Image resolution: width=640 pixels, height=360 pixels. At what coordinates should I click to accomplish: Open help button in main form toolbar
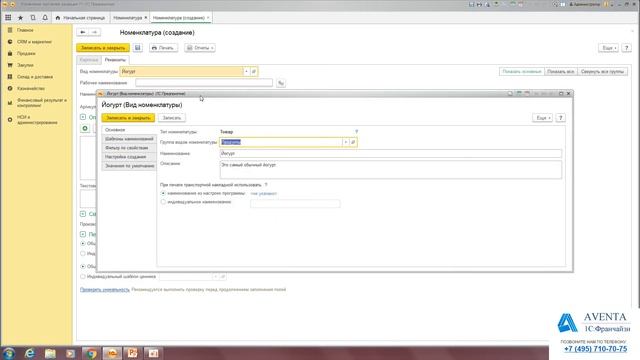click(627, 48)
